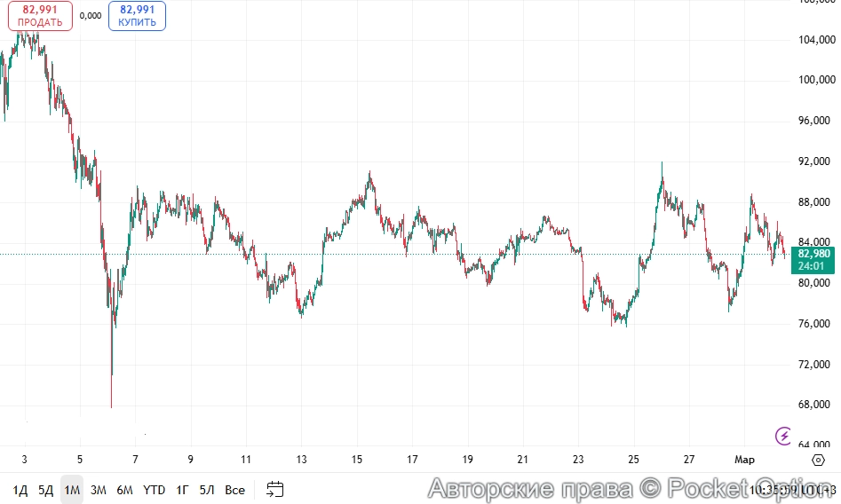This screenshot has height=504, width=841.
Task: Select the 1Д time range
Action: pyautogui.click(x=20, y=490)
